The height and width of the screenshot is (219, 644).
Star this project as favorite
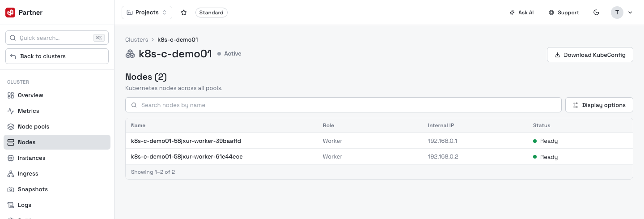[184, 13]
